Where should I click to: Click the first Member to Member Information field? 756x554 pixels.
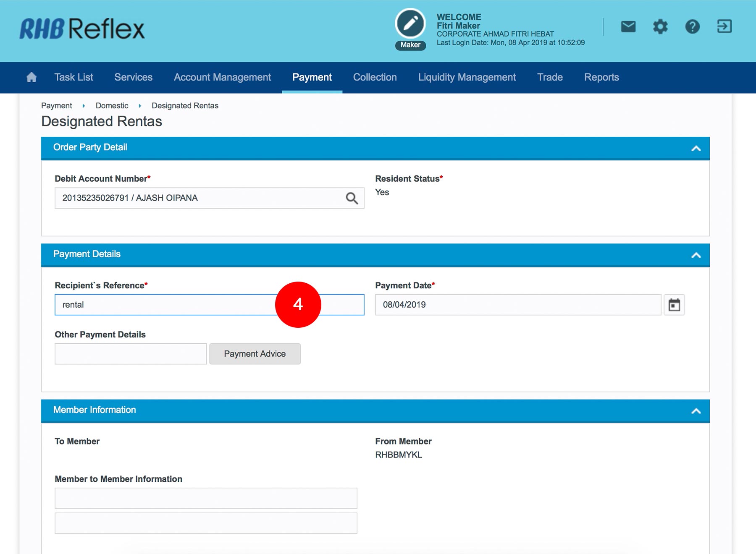coord(206,498)
